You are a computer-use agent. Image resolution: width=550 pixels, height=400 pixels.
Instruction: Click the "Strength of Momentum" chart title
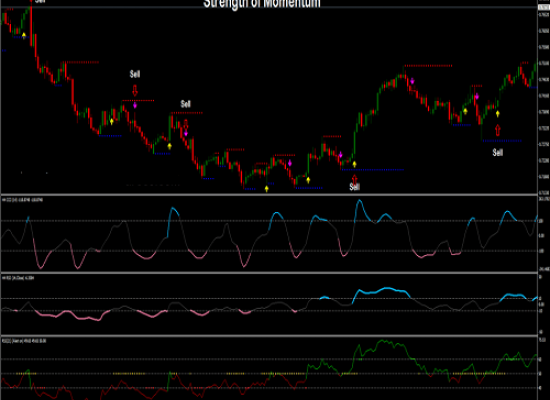262,4
